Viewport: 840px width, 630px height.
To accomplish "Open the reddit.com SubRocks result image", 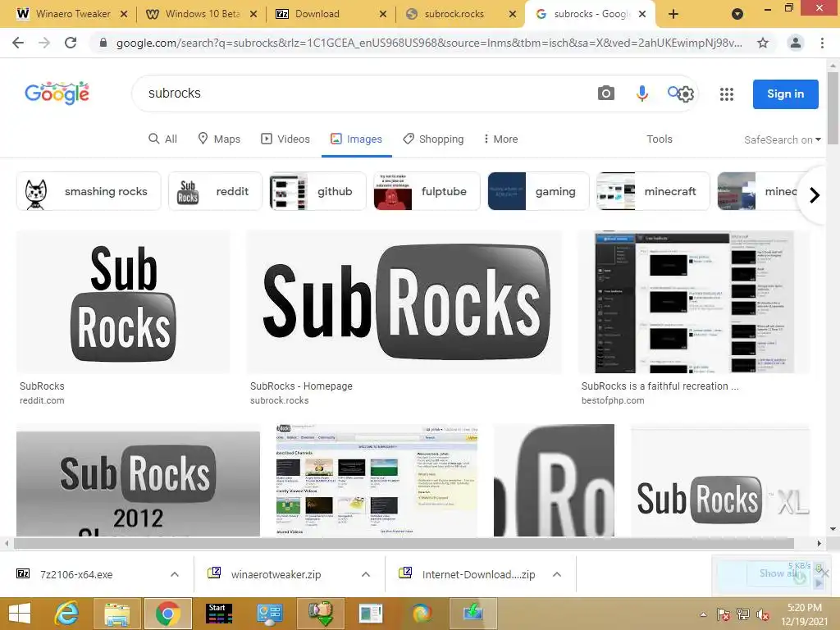I will point(123,302).
